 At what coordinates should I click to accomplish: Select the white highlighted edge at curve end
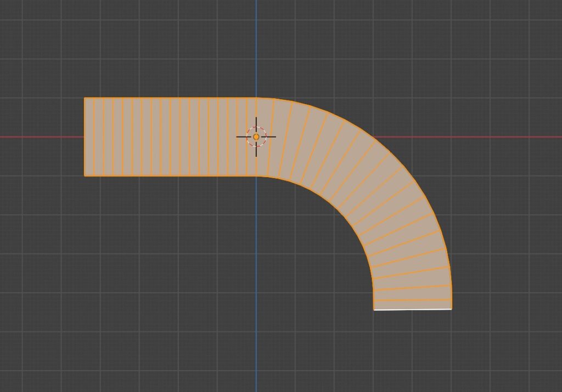click(x=413, y=309)
